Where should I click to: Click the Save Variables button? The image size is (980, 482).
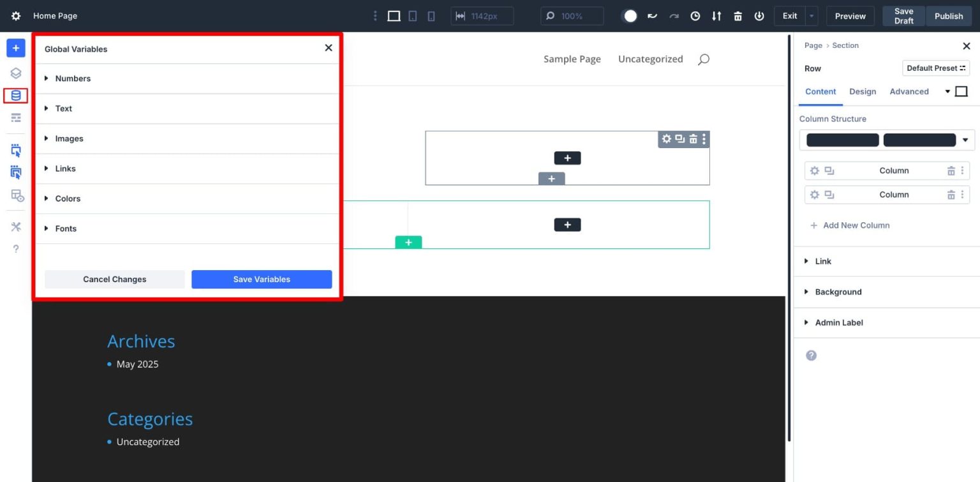click(262, 279)
